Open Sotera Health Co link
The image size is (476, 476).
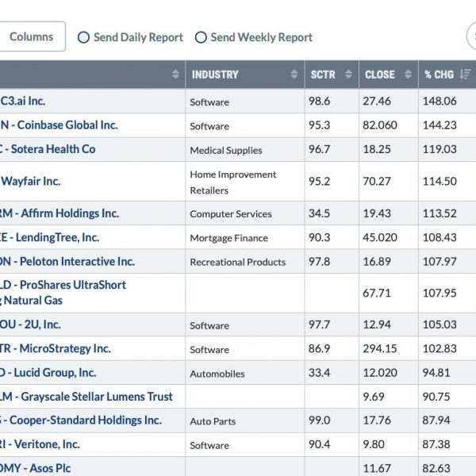[x=48, y=149]
